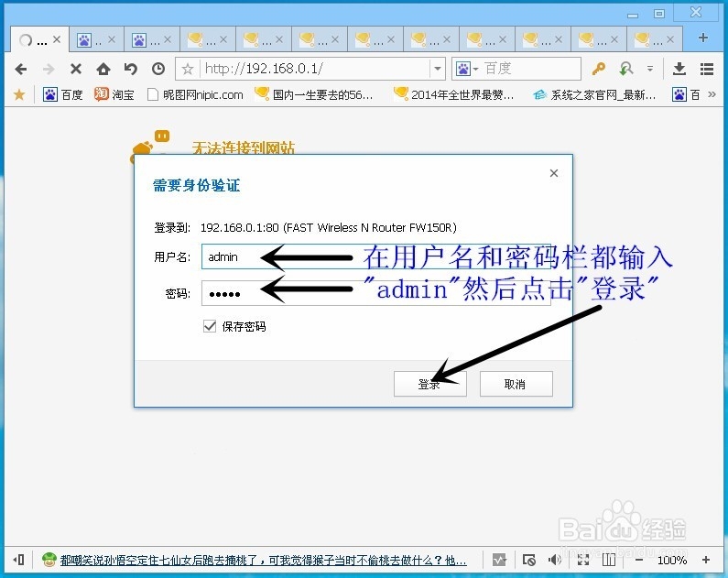Zoom in with the plus button in the status bar
728x578 pixels.
click(706, 560)
